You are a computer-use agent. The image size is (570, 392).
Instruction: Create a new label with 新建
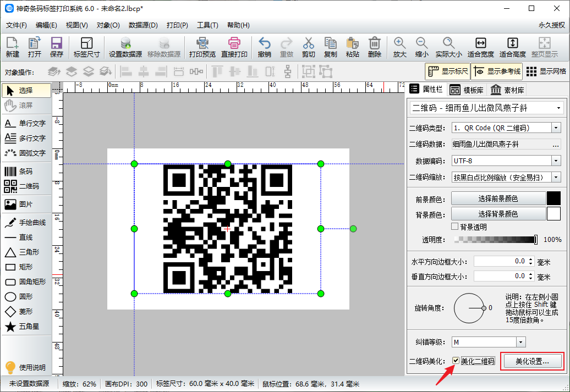click(x=12, y=47)
